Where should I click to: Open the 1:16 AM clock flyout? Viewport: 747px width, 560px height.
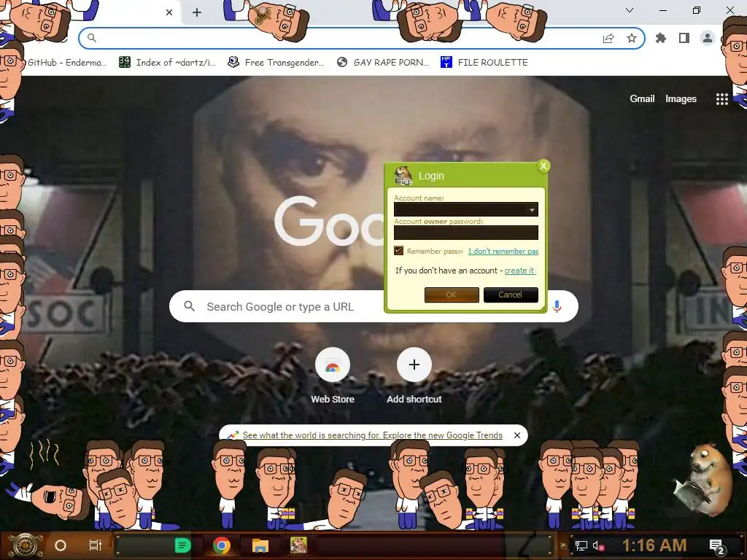pyautogui.click(x=654, y=545)
